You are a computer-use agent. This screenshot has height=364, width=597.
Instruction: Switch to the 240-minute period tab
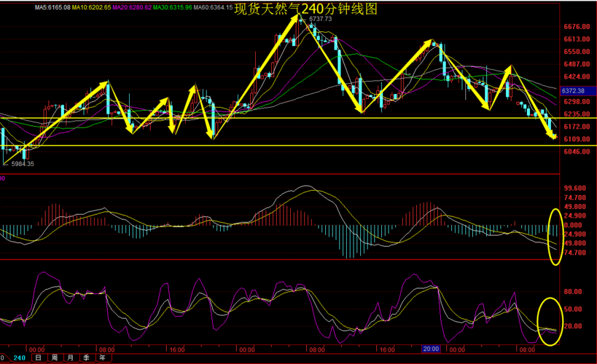[19, 358]
